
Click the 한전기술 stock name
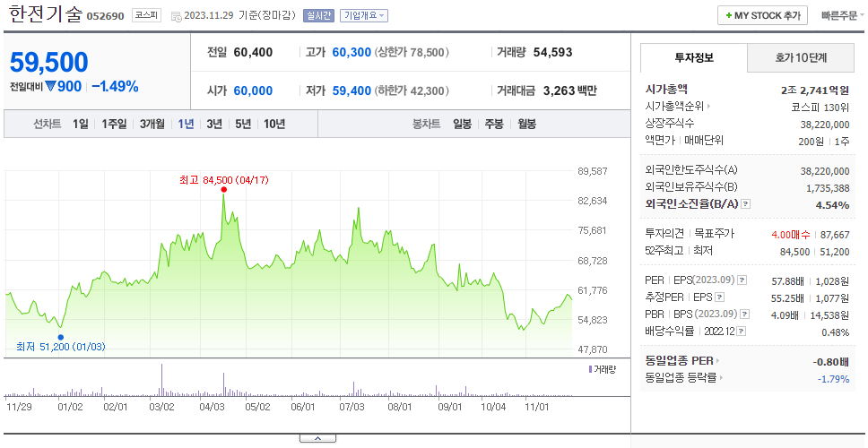(44, 14)
